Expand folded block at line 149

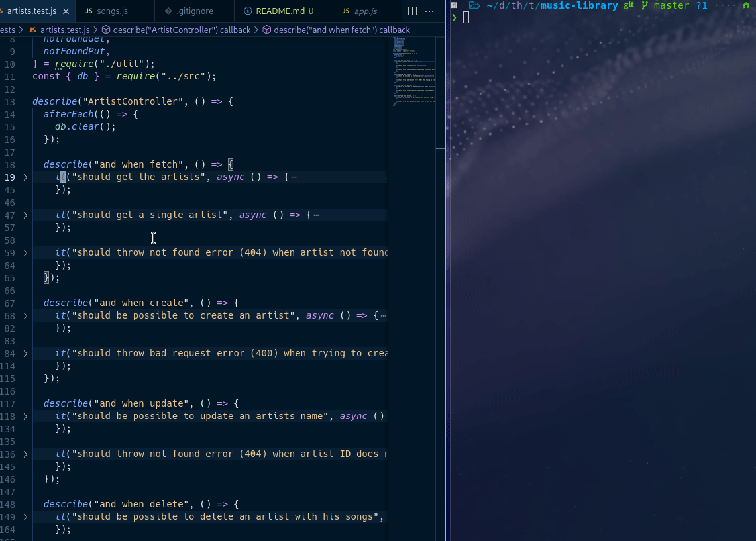[26, 517]
